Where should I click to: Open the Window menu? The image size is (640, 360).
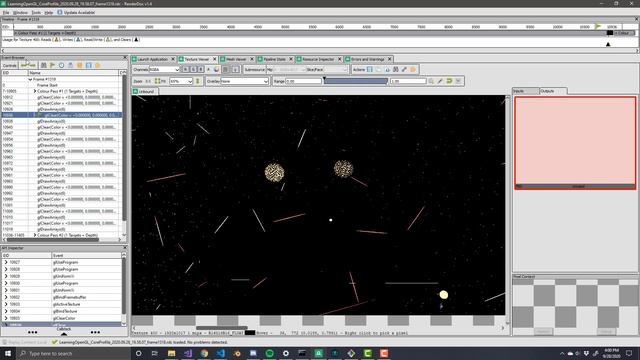pos(20,13)
